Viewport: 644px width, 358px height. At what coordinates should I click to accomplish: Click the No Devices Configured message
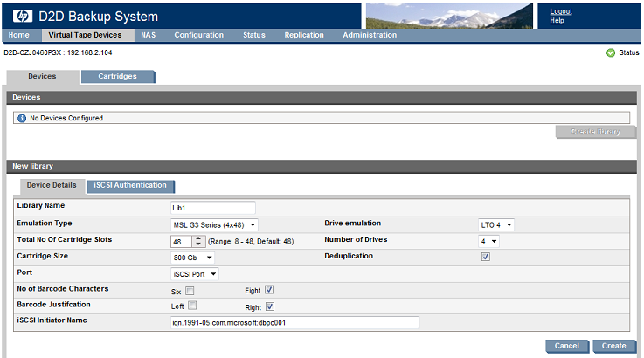click(x=66, y=118)
